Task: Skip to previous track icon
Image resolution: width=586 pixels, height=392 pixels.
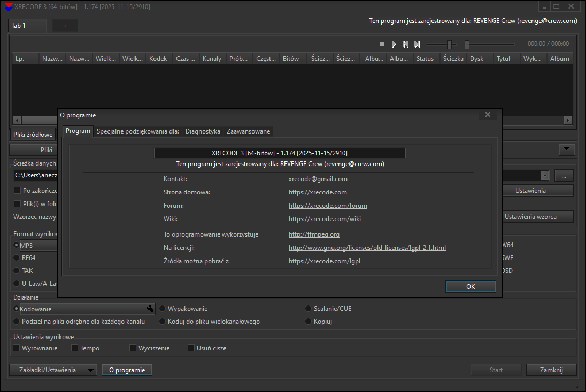Action: tap(406, 44)
